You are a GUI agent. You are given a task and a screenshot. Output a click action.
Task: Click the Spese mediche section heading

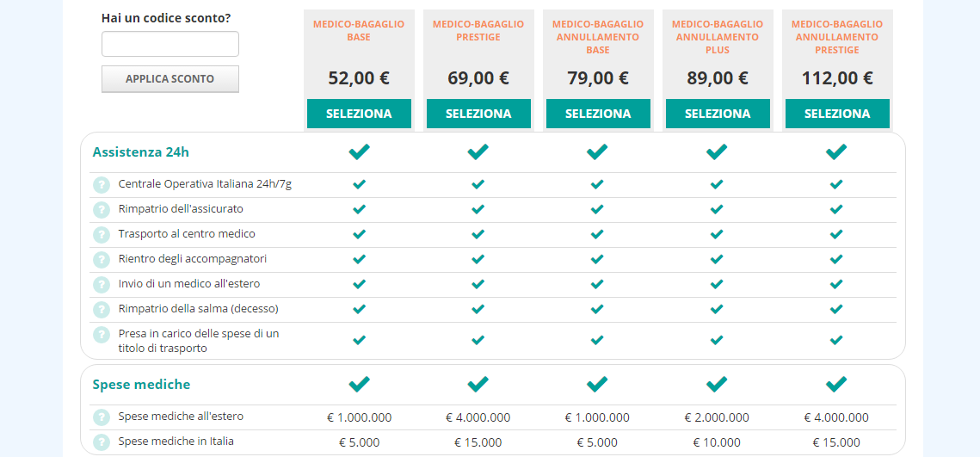pos(141,385)
